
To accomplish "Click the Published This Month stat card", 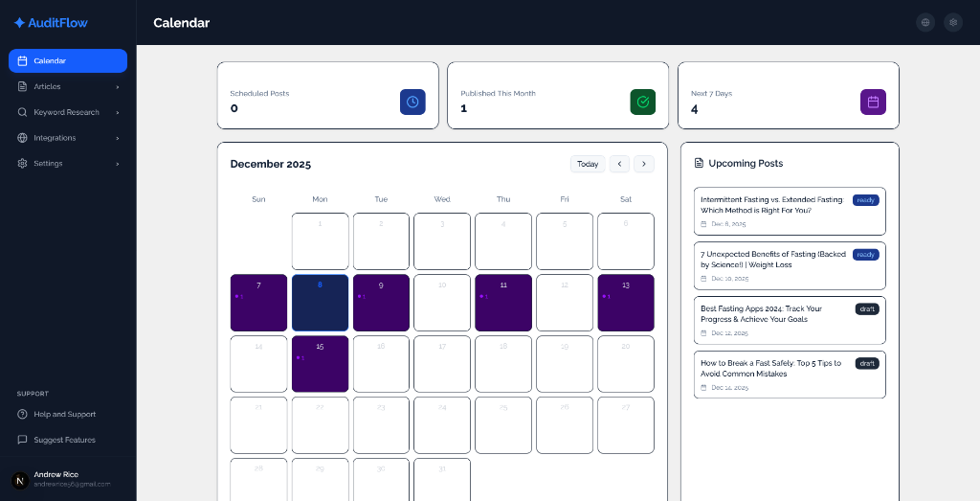I will [x=558, y=96].
